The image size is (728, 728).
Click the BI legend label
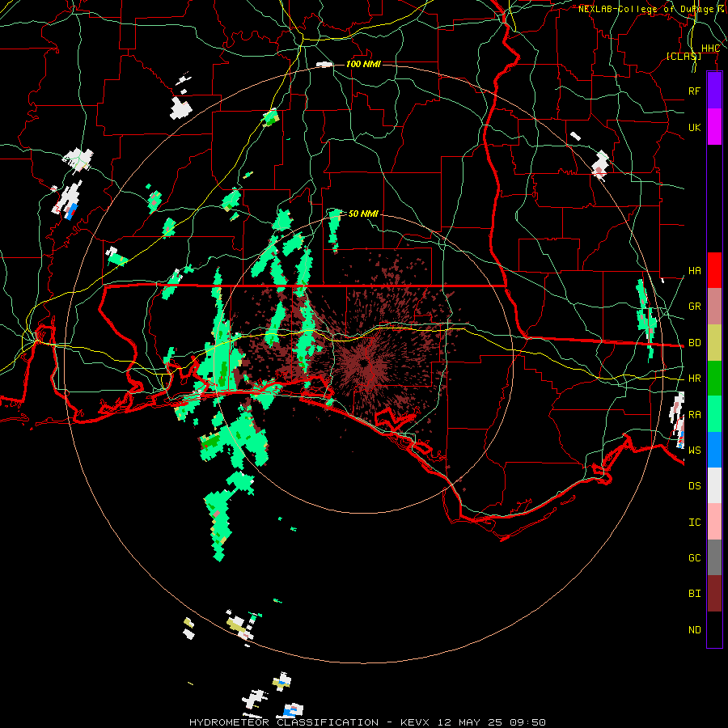tap(694, 594)
